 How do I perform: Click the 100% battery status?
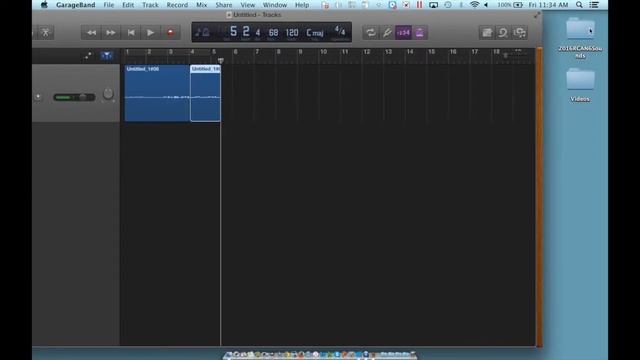click(510, 5)
